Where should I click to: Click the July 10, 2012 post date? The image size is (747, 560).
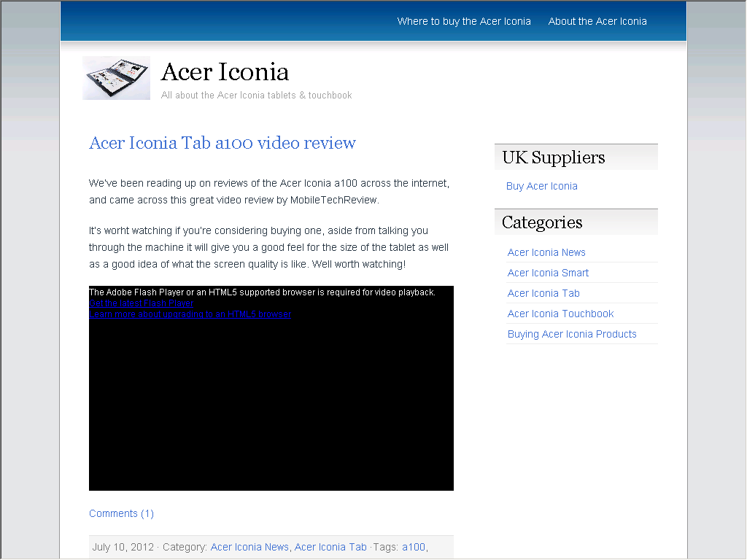(123, 547)
